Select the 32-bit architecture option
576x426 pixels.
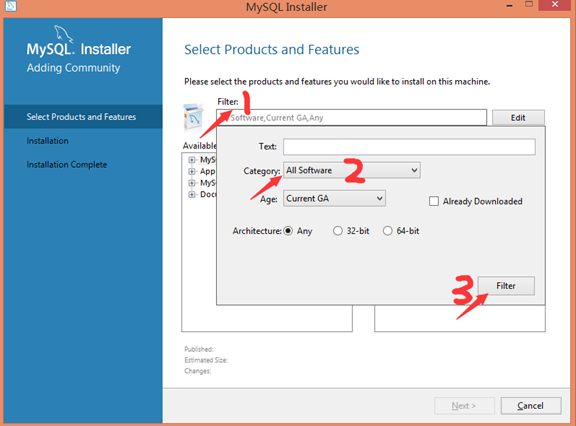[x=338, y=231]
